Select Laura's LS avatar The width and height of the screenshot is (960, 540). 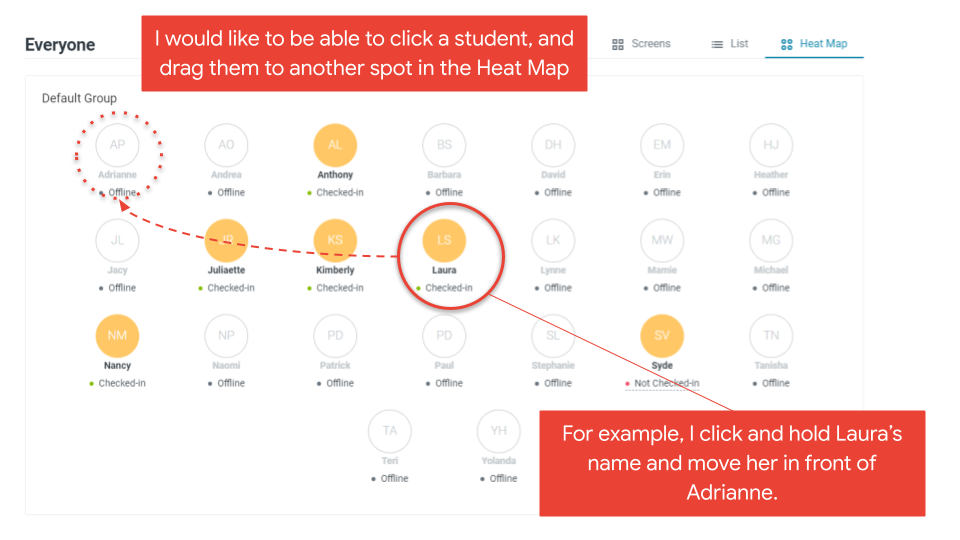(x=444, y=241)
